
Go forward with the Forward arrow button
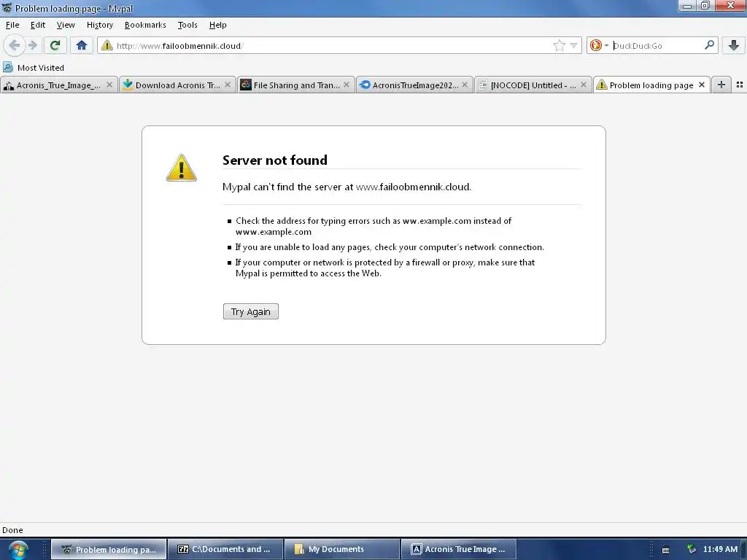point(32,45)
